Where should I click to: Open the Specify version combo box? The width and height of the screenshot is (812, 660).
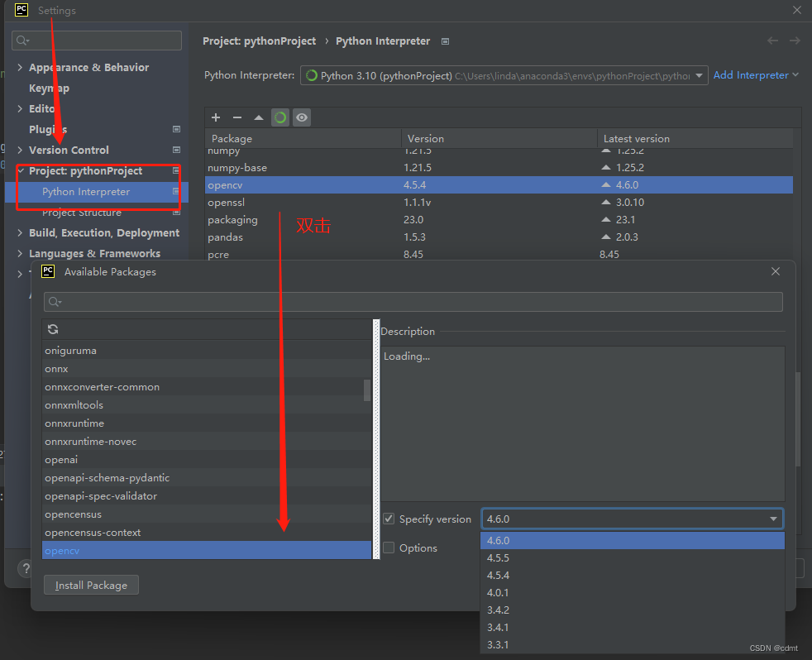point(633,519)
